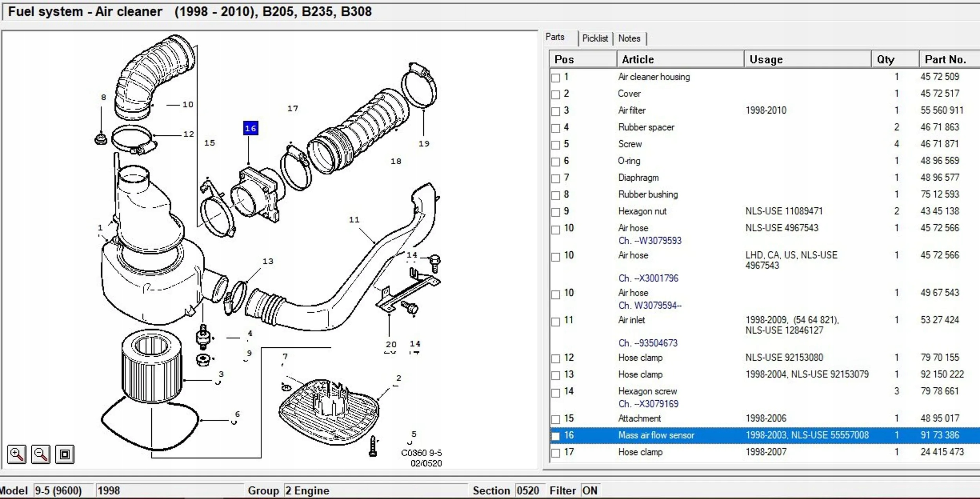Click callout number 11 on diagram

[x=354, y=220]
